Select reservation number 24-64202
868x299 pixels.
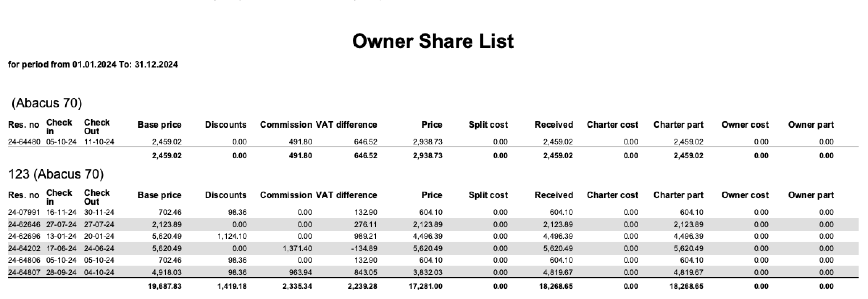pyautogui.click(x=24, y=249)
